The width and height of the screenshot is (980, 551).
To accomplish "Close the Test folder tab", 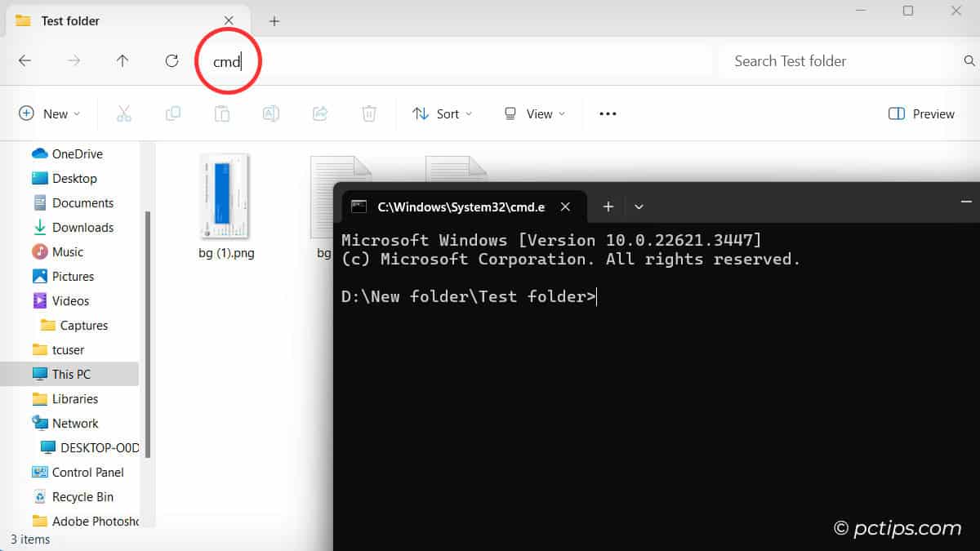I will 229,20.
